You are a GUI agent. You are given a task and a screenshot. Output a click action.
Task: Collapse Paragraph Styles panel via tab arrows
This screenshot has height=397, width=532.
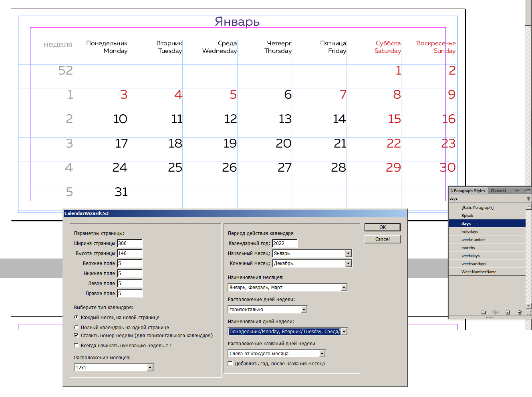pos(452,191)
